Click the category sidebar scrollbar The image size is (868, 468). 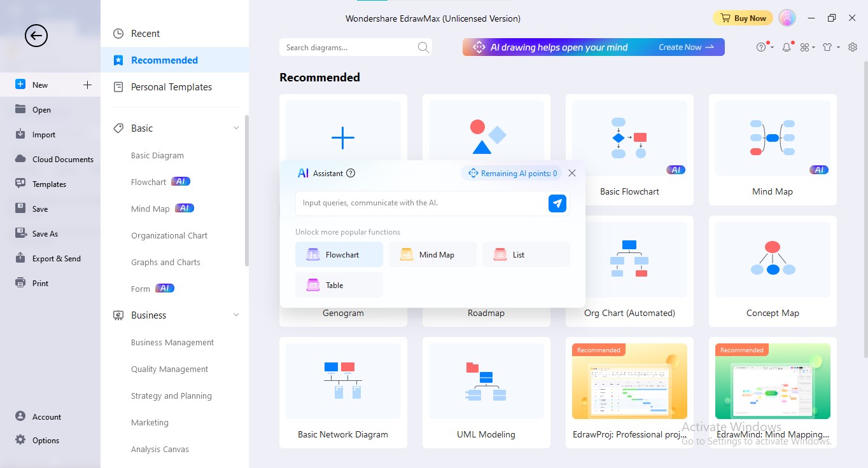click(247, 191)
